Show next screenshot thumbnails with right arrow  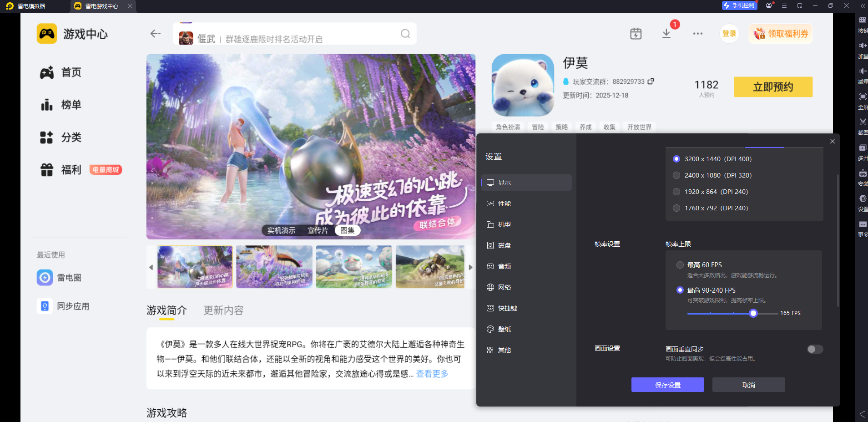pos(470,267)
